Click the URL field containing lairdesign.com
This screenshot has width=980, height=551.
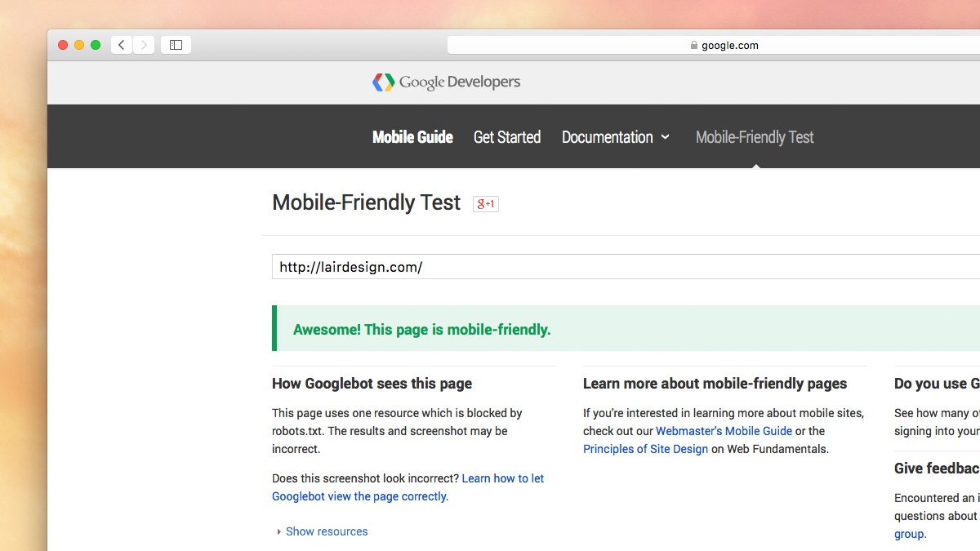click(626, 267)
